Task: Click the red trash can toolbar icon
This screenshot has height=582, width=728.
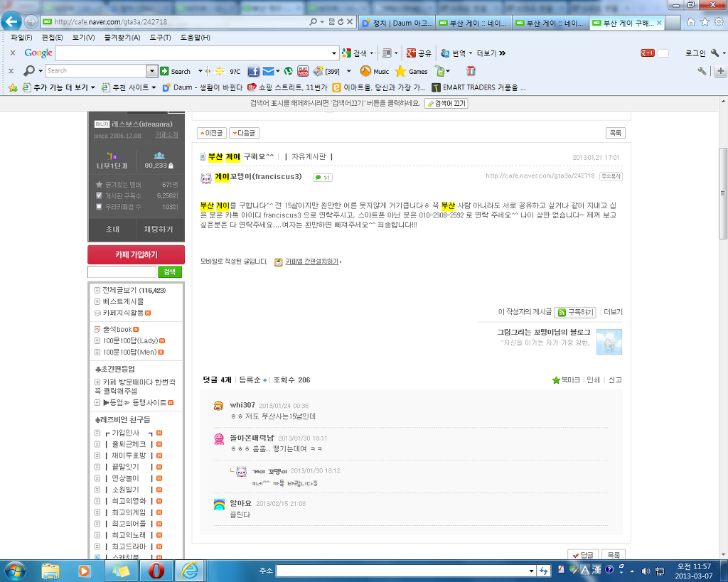Action: [x=471, y=71]
